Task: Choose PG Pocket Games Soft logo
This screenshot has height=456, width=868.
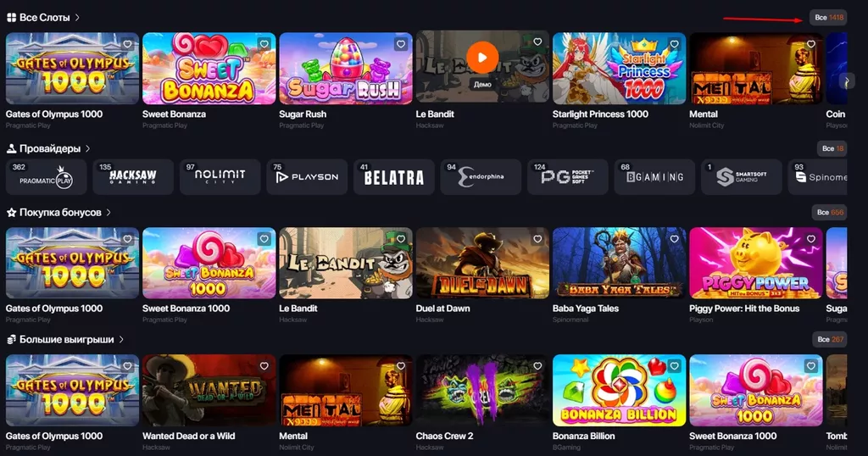Action: pyautogui.click(x=567, y=177)
